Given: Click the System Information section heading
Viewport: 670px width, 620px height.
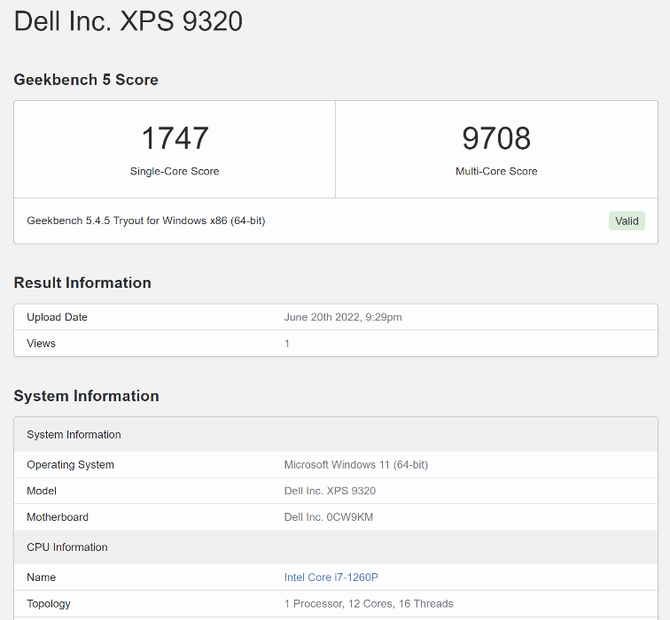Looking at the screenshot, I should click(x=86, y=396).
